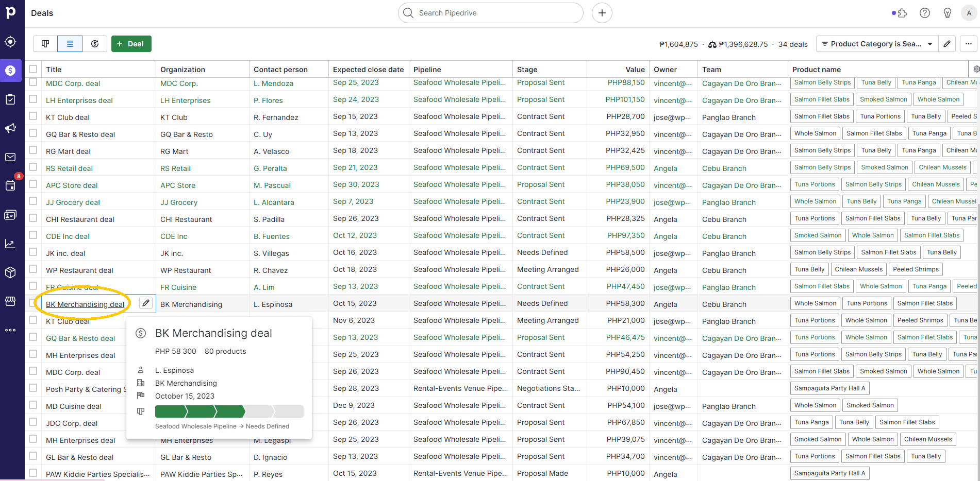Click 'Smoked Salmon' tag in MD Cuisine row
This screenshot has height=481, width=980.
870,405
